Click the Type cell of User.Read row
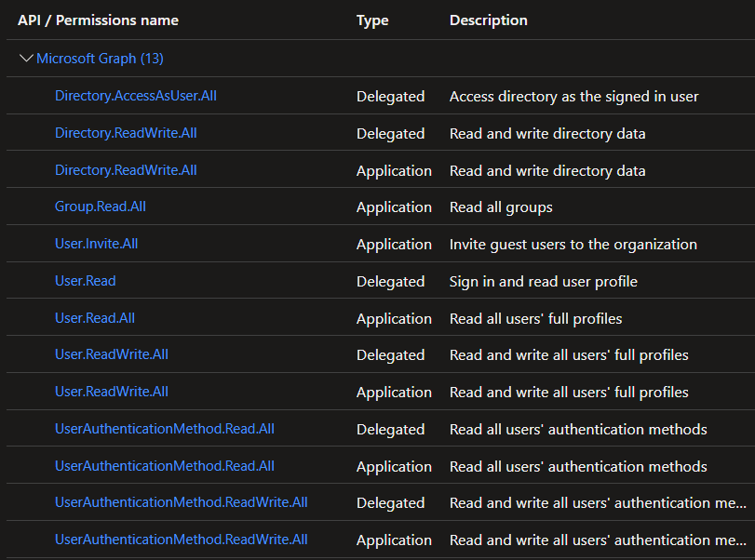Viewport: 755px width, 560px height. 390,281
